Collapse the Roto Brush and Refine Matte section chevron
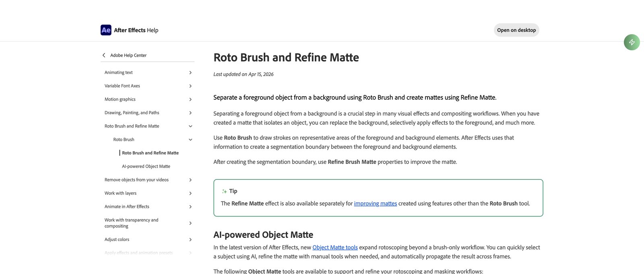Screen dimensions: 644x274 190,126
